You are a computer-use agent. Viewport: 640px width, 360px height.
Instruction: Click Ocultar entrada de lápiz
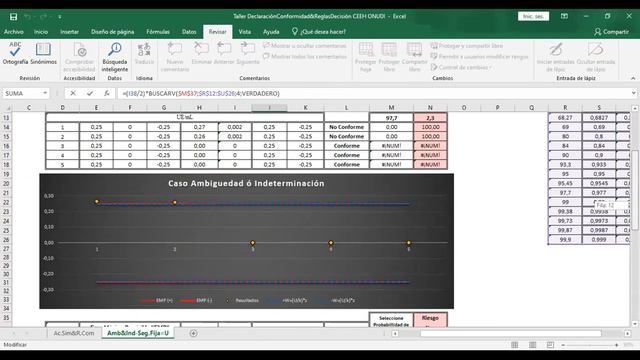pyautogui.click(x=596, y=57)
